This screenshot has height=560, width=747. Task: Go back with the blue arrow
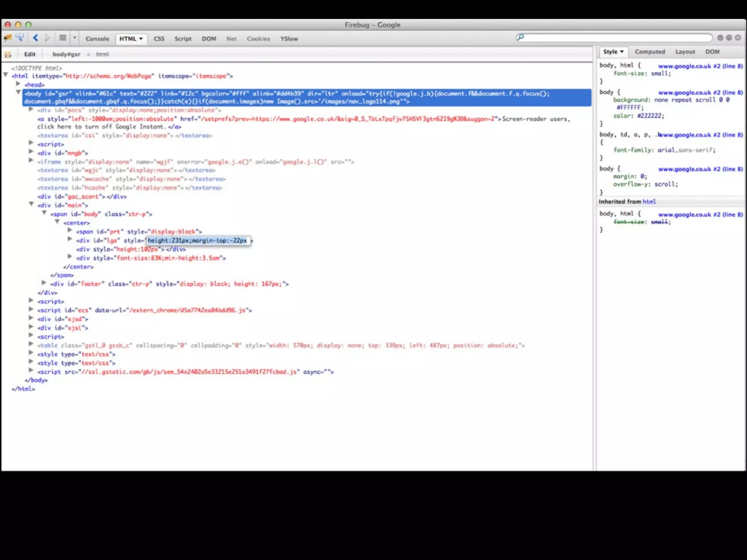coord(35,38)
